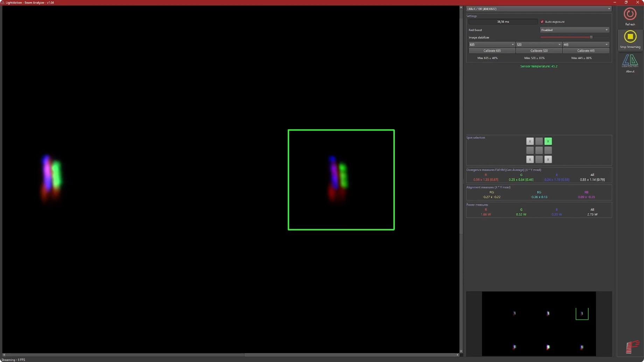Click the red power value 1.66 W

coord(485,214)
